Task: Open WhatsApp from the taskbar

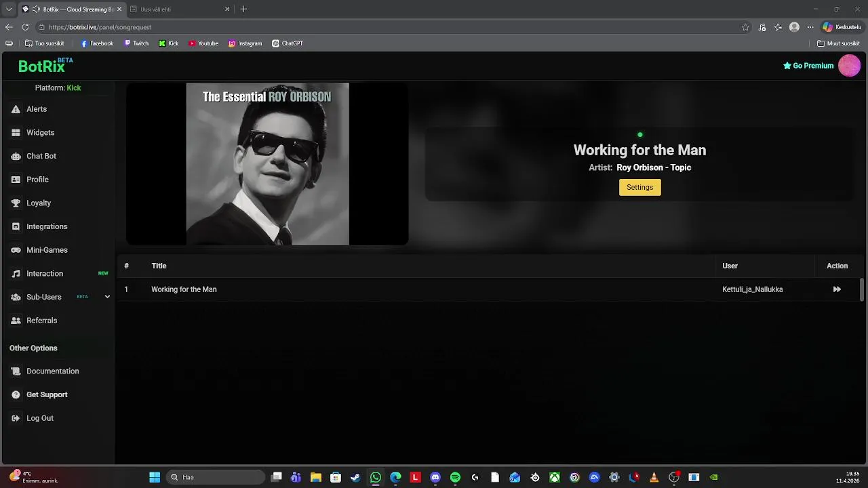Action: point(376,477)
